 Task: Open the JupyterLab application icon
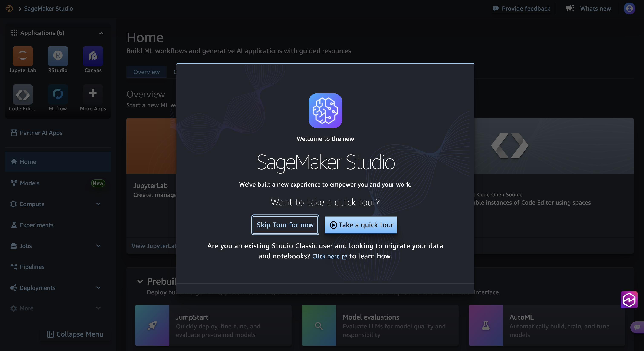point(23,56)
